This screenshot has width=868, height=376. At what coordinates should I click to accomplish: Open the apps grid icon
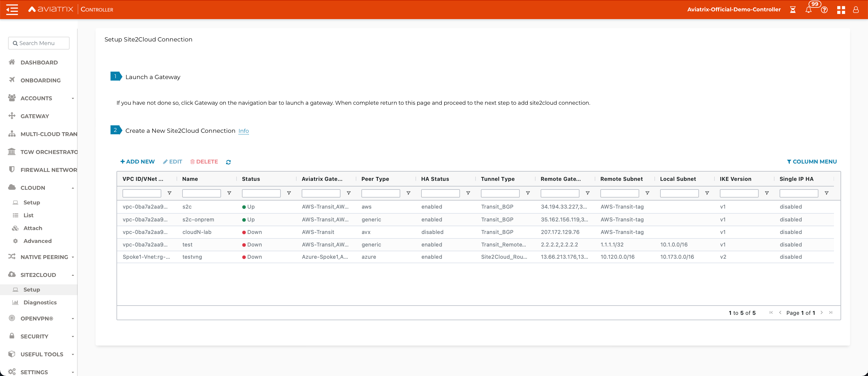coord(841,10)
